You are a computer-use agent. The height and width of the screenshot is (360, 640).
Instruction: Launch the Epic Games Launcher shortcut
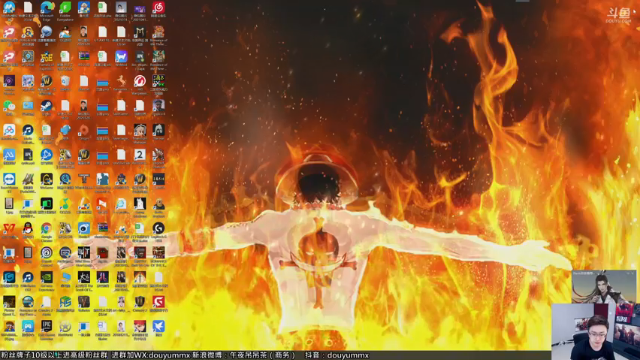pos(47,327)
